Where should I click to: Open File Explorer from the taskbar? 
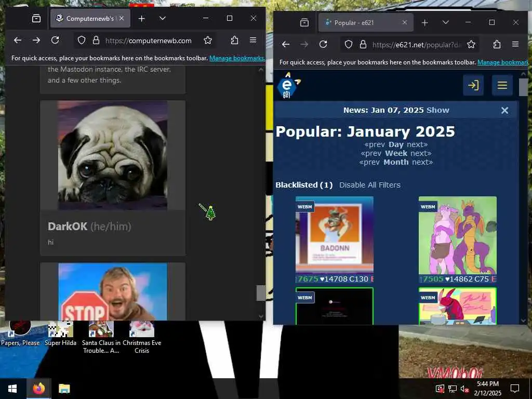click(64, 389)
